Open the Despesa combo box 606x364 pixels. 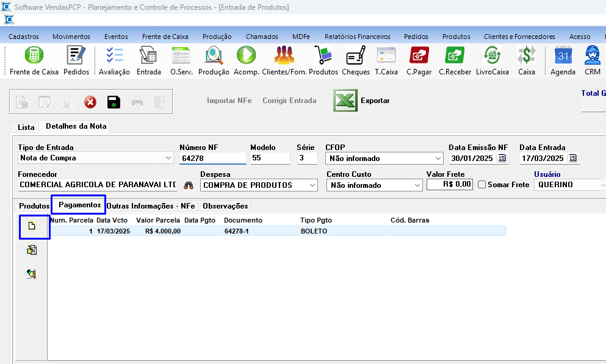tap(313, 185)
